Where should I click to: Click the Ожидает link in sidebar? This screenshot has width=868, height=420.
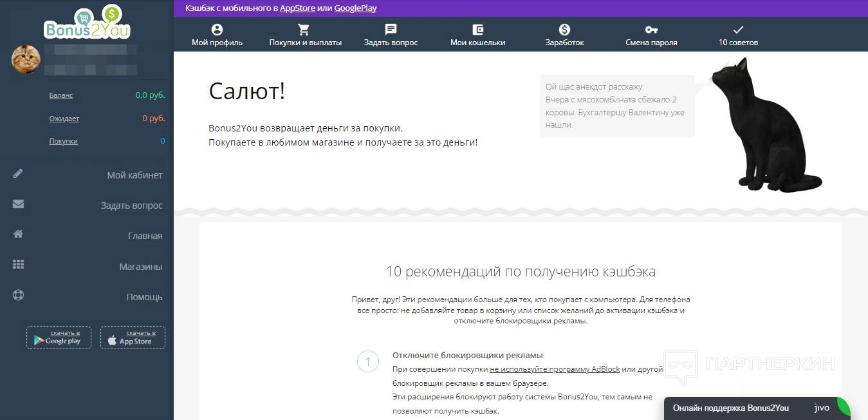tap(64, 119)
